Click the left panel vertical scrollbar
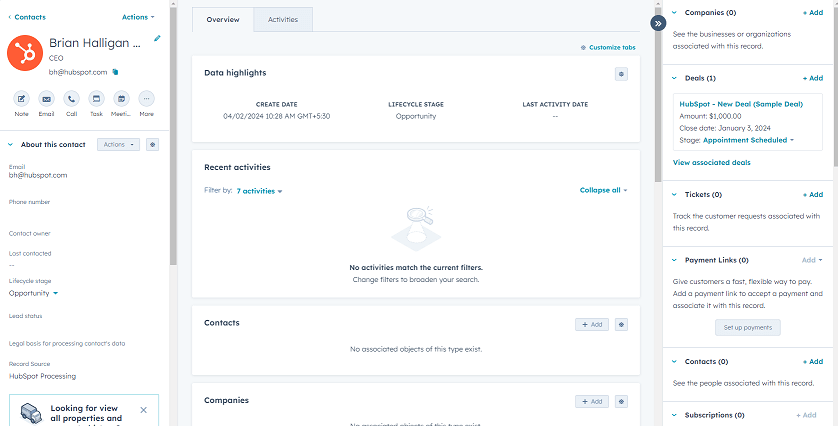The width and height of the screenshot is (838, 426). point(173,136)
